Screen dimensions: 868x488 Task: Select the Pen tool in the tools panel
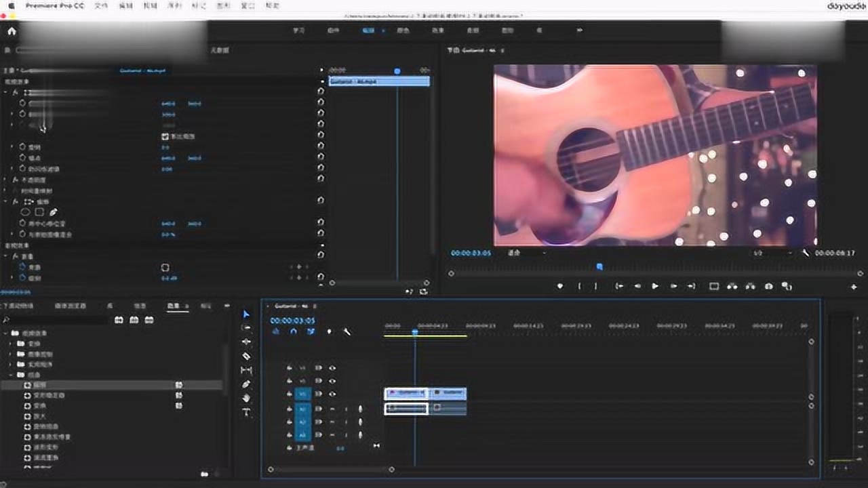coord(246,384)
